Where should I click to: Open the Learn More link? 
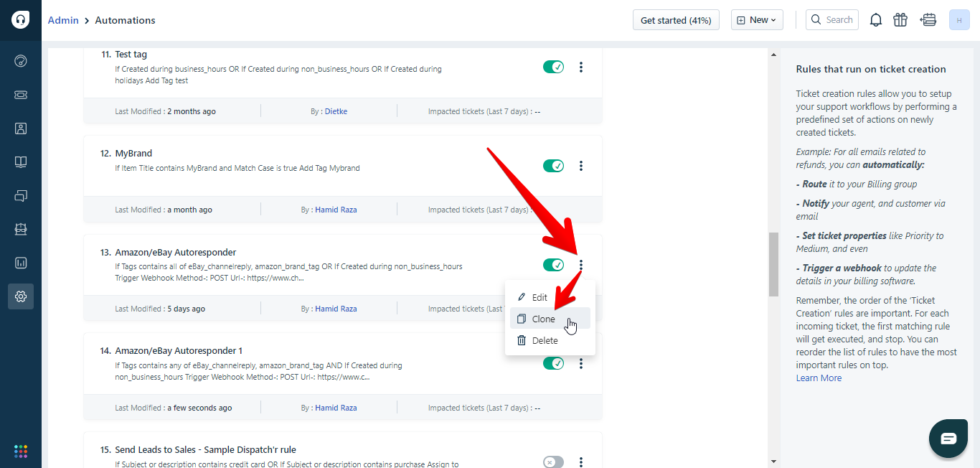(819, 378)
